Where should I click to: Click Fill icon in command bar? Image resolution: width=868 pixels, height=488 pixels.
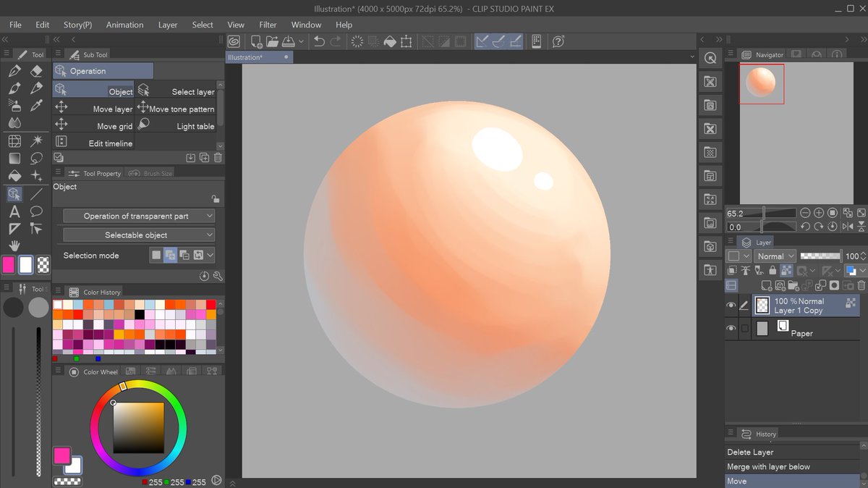click(389, 41)
